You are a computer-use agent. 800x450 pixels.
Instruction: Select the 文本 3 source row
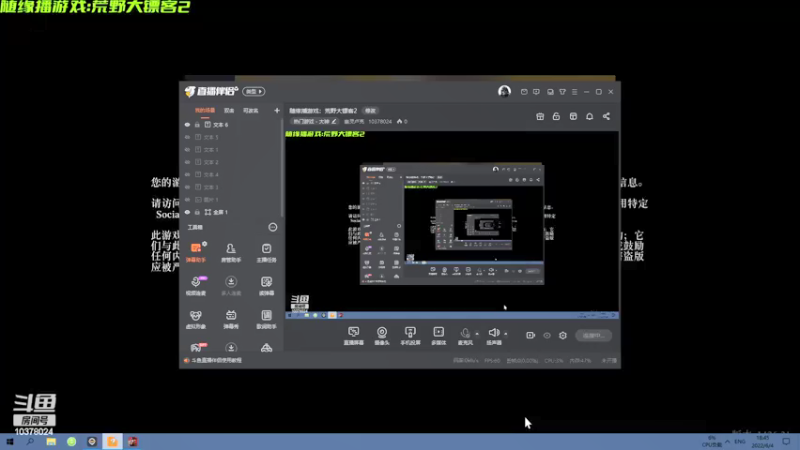point(231,187)
